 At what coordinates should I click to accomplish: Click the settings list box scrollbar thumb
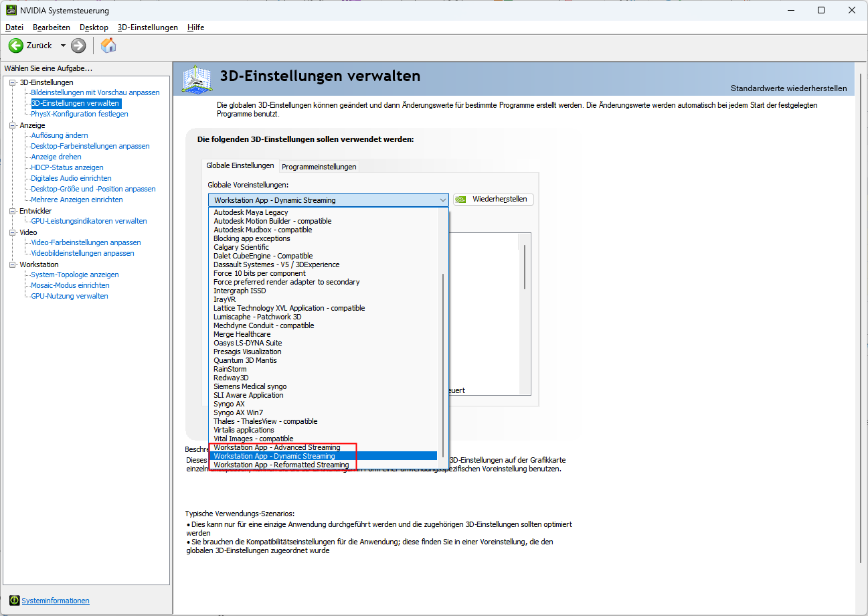click(525, 267)
